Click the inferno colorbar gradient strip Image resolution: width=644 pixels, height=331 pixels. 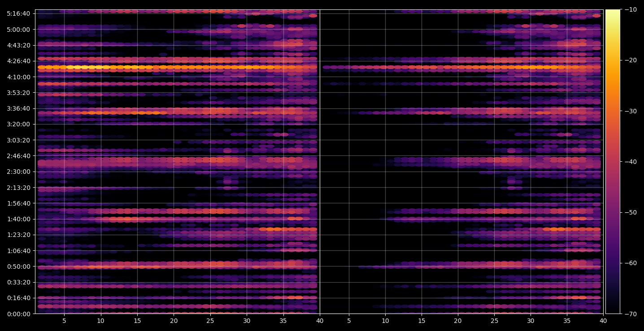pyautogui.click(x=613, y=162)
